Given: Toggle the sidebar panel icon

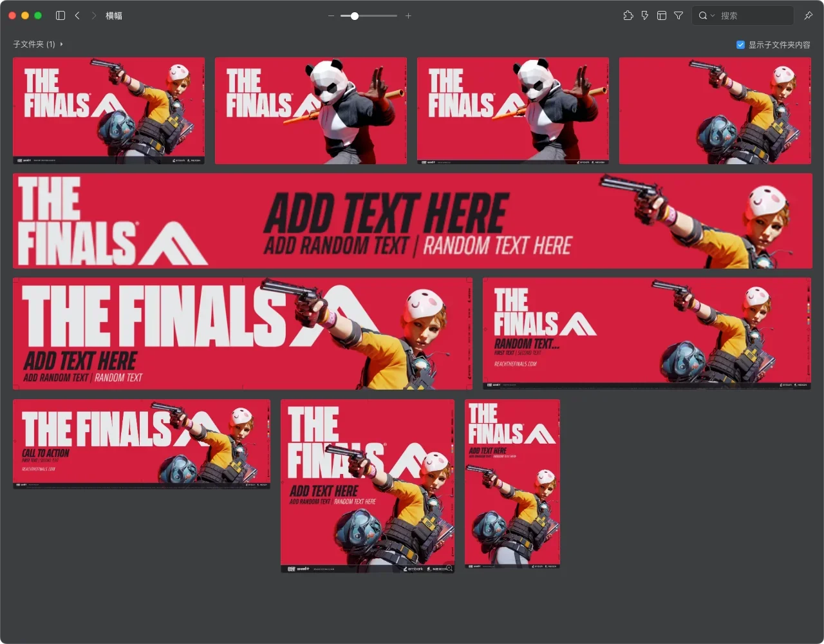Looking at the screenshot, I should point(61,15).
